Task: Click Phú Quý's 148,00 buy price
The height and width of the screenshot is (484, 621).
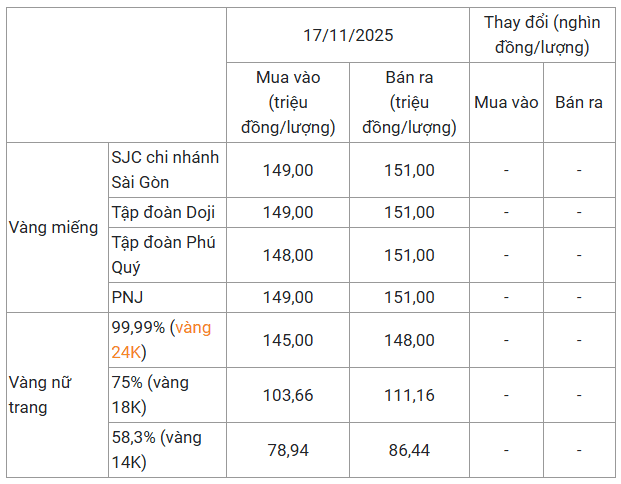Action: point(288,254)
